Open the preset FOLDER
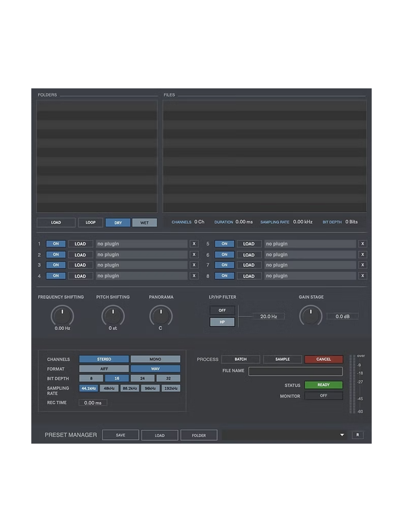Screen dimensions: 403x532 coord(199,435)
